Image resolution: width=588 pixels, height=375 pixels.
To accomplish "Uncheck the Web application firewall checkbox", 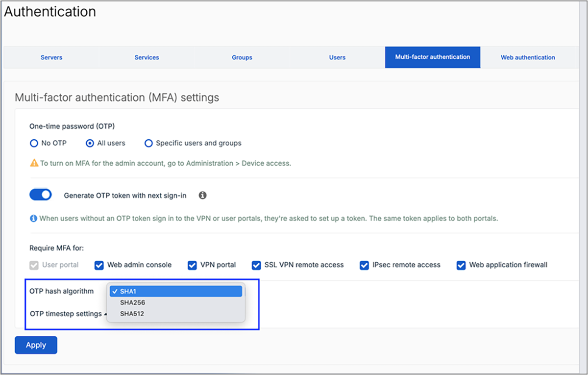I will 461,265.
